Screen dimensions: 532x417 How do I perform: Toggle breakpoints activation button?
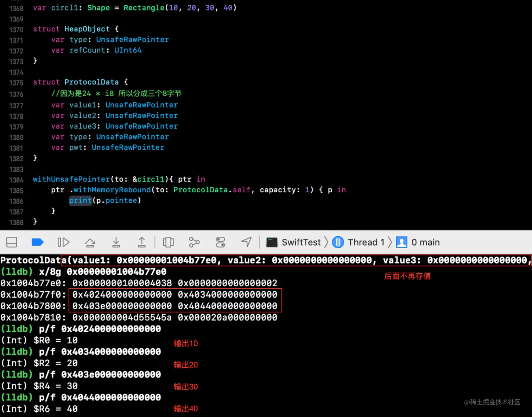click(37, 242)
